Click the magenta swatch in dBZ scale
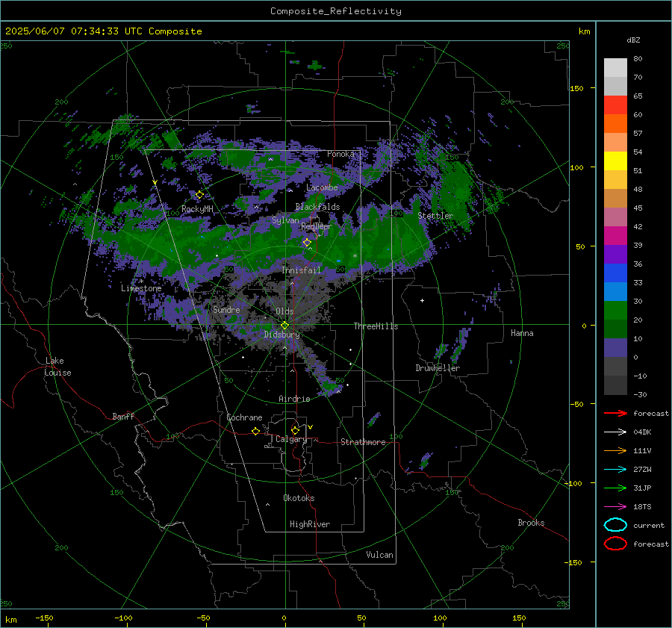 pyautogui.click(x=615, y=236)
